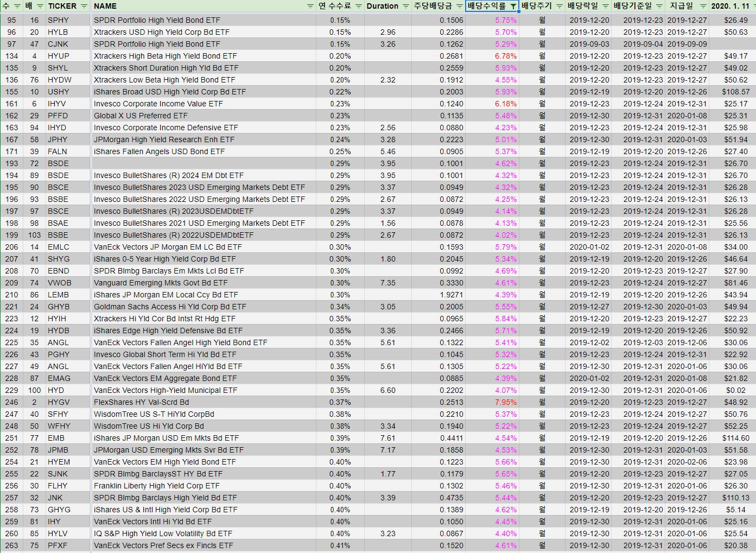Image resolution: width=756 pixels, height=553 pixels.
Task: Click name cell JPMorgan High Yield Research Enh ETF
Action: 203,139
